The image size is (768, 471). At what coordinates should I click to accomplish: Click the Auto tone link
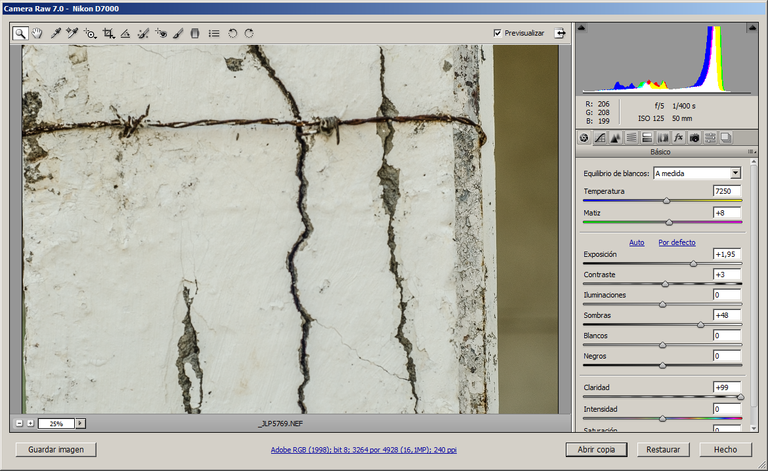pos(636,242)
